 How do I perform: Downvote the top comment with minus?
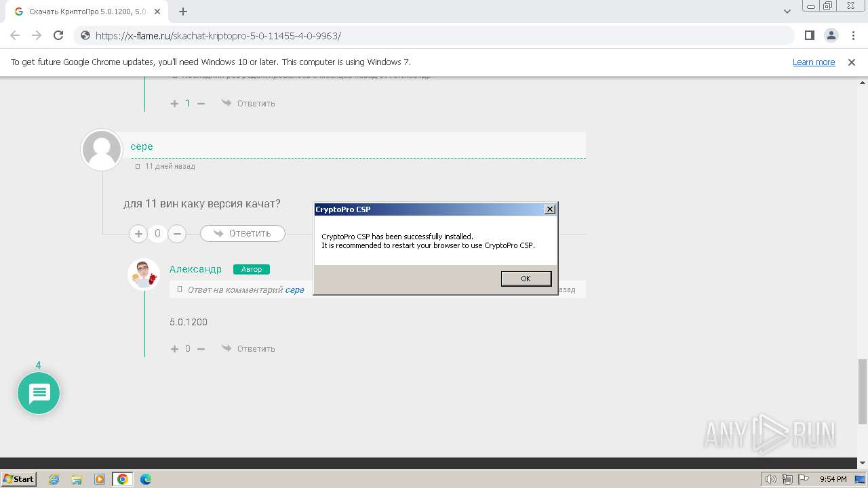201,103
